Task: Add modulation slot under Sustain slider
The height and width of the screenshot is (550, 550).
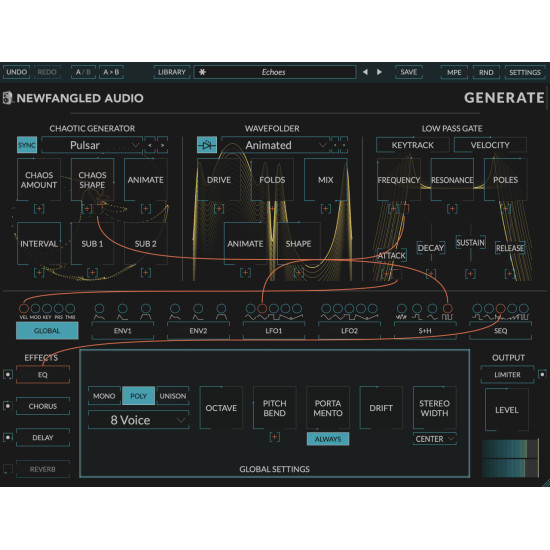Action: point(470,274)
